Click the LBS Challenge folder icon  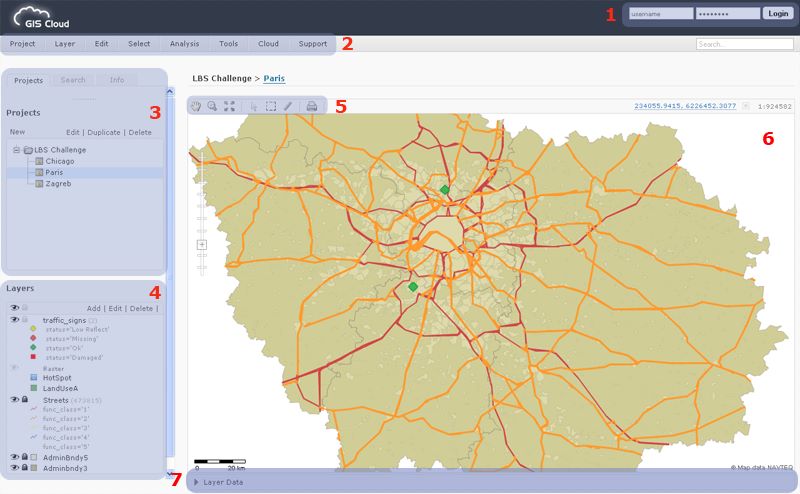tap(28, 150)
